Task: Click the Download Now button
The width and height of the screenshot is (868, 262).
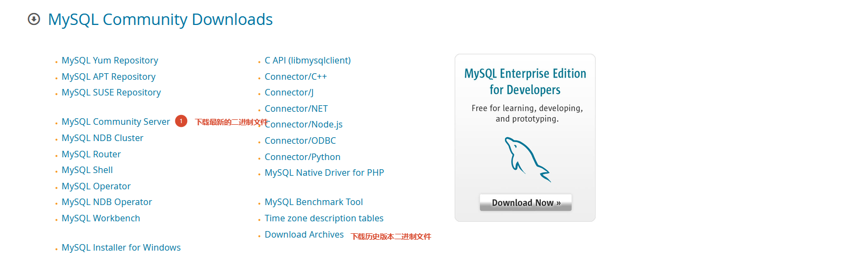Action: [x=526, y=202]
